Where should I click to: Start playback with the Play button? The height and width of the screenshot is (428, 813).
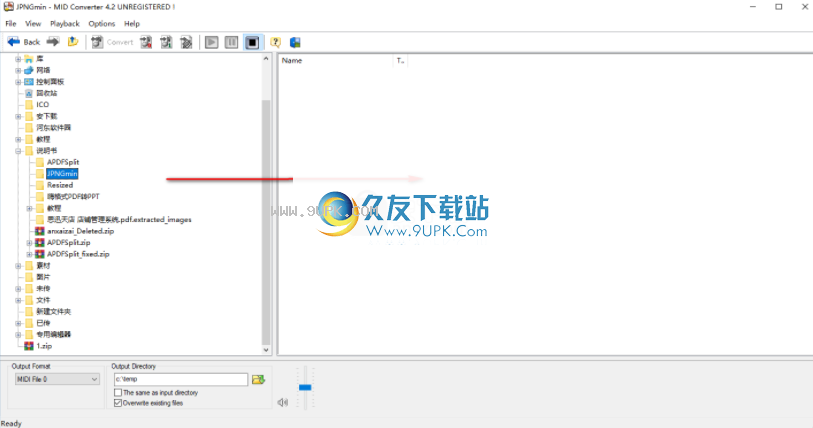coord(212,42)
